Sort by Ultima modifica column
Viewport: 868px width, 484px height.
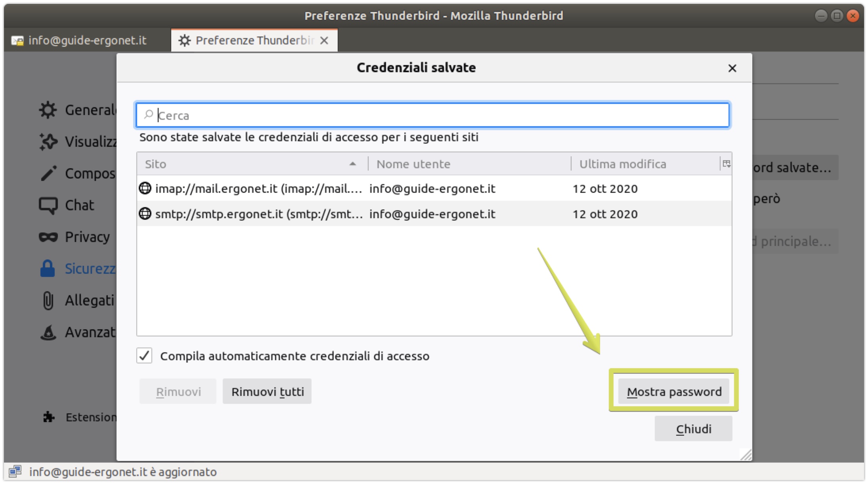[645, 164]
